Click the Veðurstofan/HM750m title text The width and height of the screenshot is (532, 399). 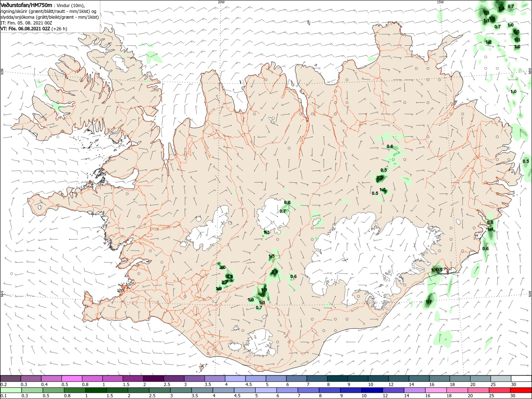pyautogui.click(x=26, y=5)
